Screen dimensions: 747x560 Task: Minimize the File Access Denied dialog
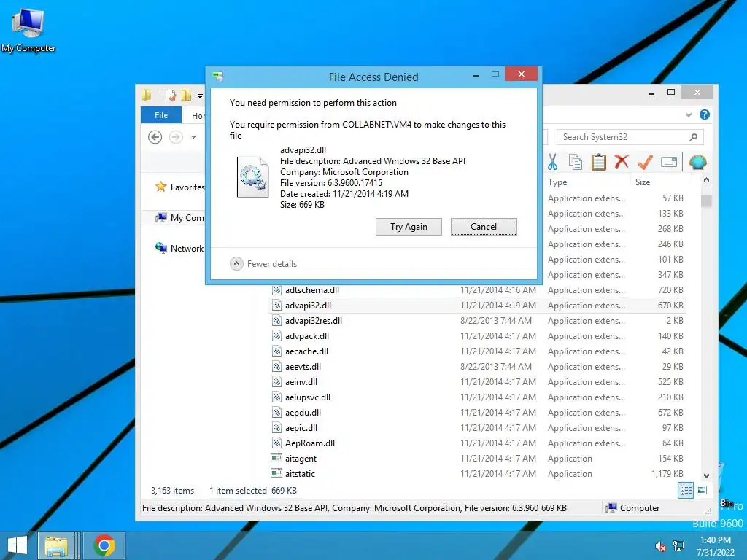coord(476,75)
